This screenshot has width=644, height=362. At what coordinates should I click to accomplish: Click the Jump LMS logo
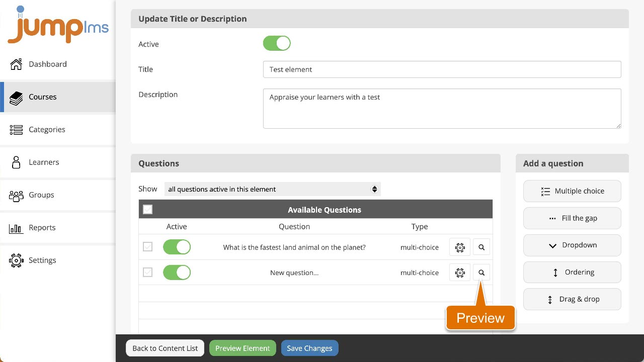(x=57, y=25)
